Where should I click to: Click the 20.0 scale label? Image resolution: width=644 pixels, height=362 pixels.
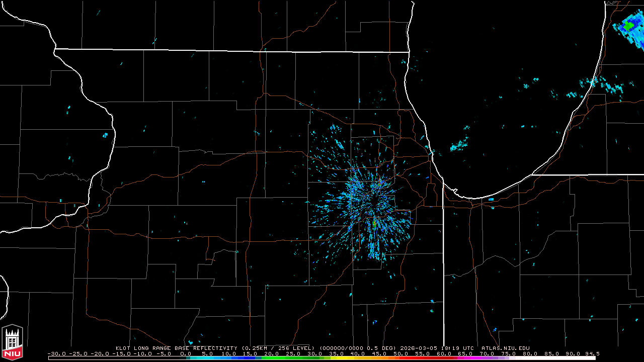[x=272, y=354]
